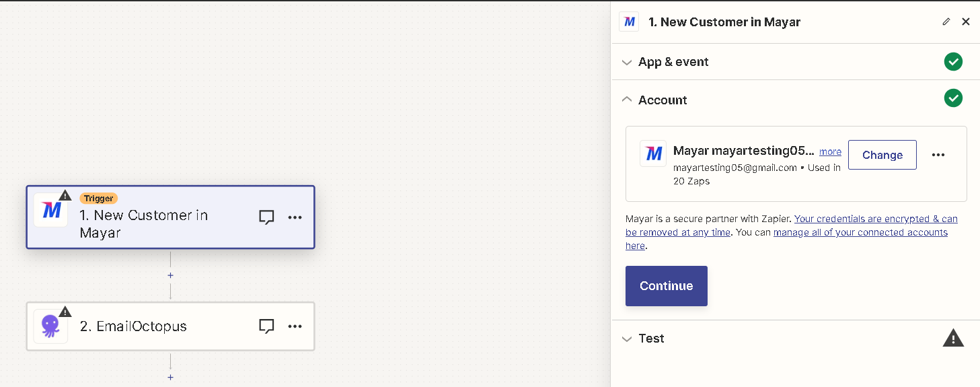The height and width of the screenshot is (387, 980).
Task: Open three-dot menu on EmailOctopus step
Action: 295,326
